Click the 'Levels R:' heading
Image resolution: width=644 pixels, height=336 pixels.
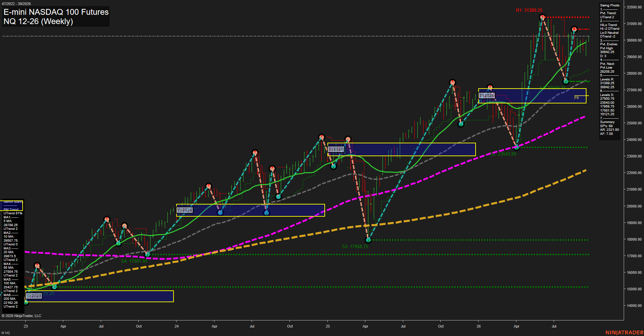(x=607, y=79)
